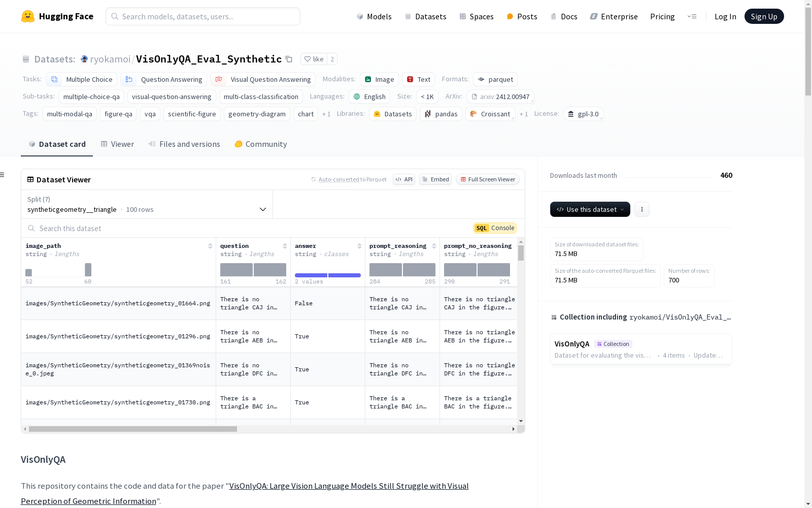Image resolution: width=812 pixels, height=508 pixels.
Task: Open the navigation extras menu icon
Action: tap(692, 16)
